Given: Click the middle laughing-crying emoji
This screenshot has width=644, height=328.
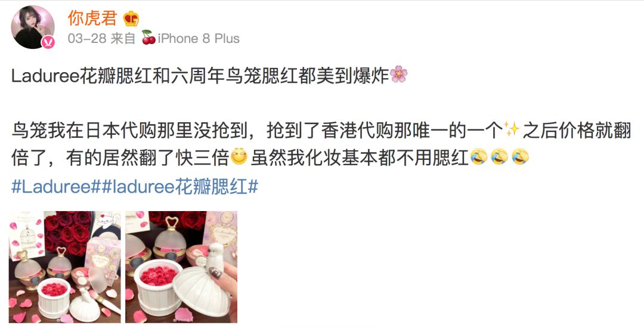Looking at the screenshot, I should tap(500, 157).
